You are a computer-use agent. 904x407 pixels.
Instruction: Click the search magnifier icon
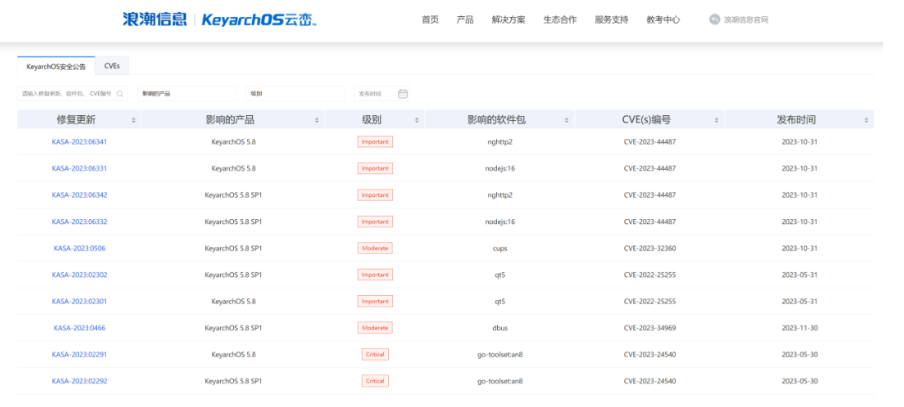(x=121, y=94)
